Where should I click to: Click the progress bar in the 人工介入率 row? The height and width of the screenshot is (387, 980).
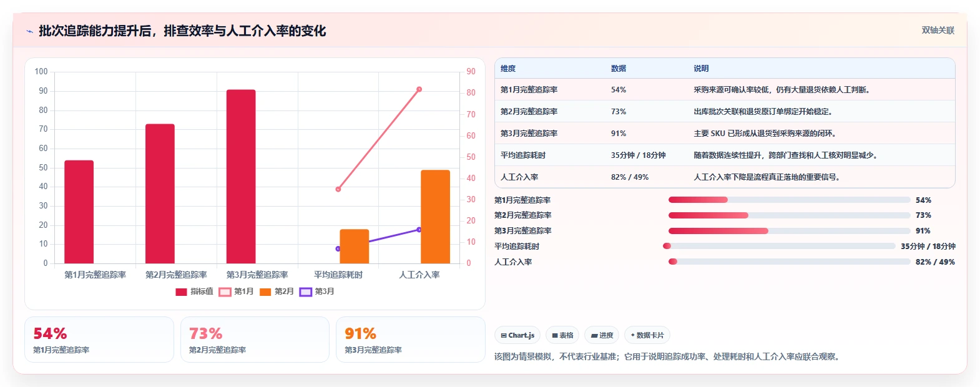click(790, 262)
